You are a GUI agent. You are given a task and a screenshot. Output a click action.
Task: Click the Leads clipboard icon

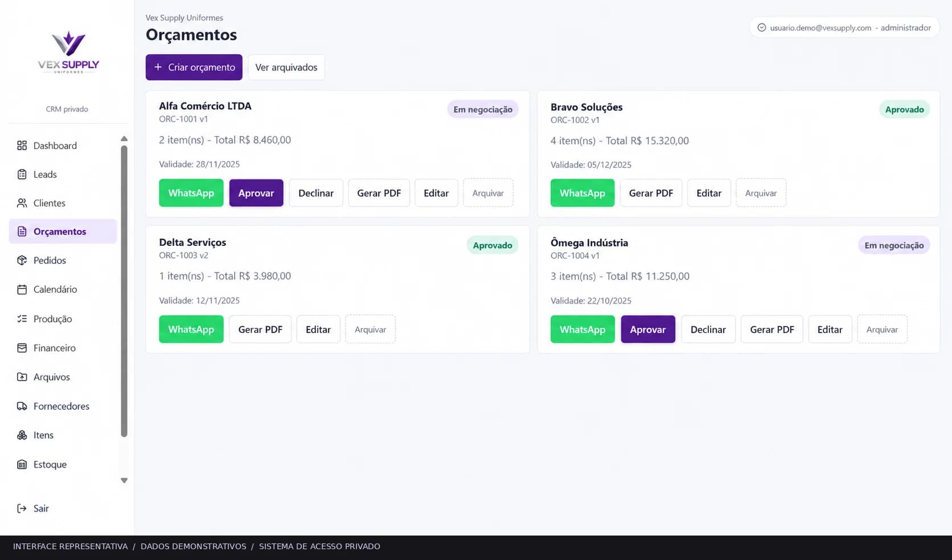[22, 175]
